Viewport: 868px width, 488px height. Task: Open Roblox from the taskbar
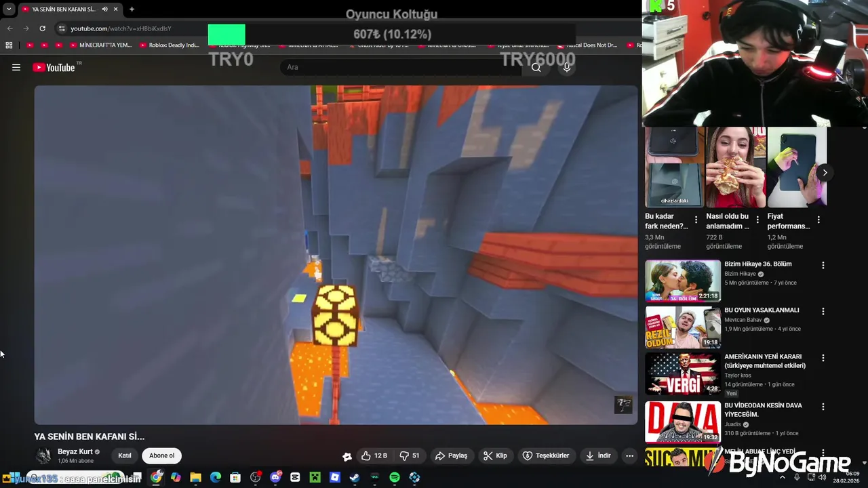coord(335,477)
